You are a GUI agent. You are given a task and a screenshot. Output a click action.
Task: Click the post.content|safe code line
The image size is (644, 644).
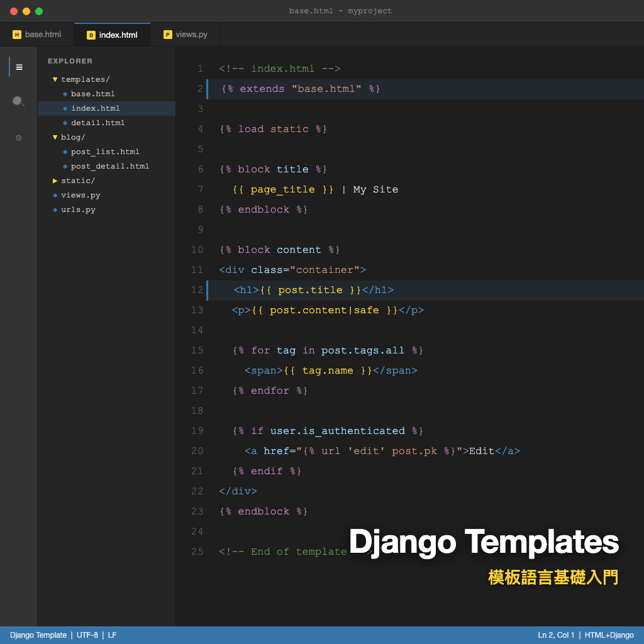pyautogui.click(x=328, y=310)
